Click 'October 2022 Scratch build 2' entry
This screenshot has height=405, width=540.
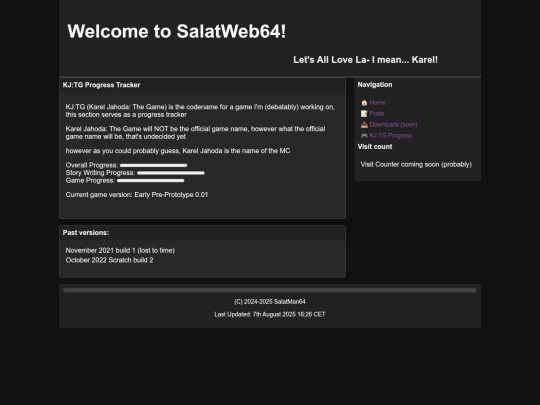[x=110, y=260]
